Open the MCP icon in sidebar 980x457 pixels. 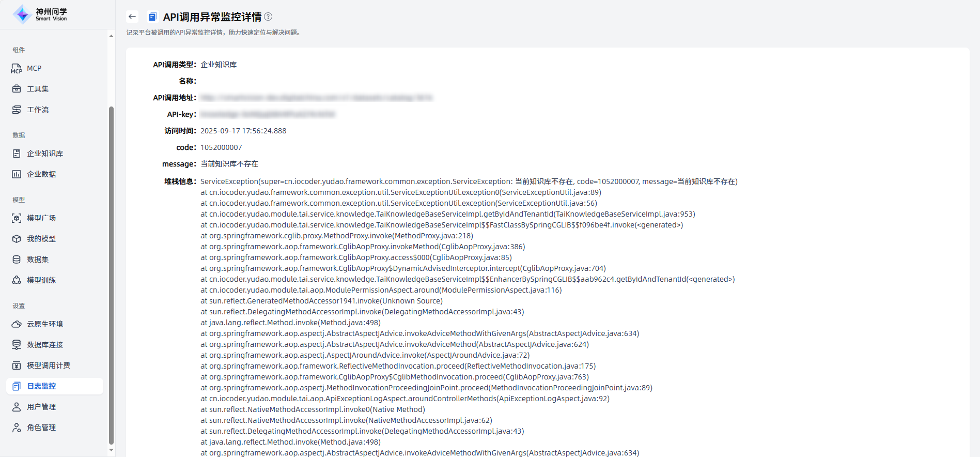coord(17,68)
